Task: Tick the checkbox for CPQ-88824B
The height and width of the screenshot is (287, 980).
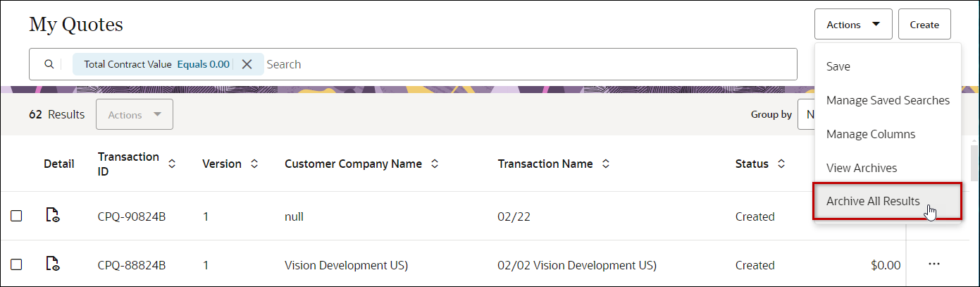Action: point(16,264)
